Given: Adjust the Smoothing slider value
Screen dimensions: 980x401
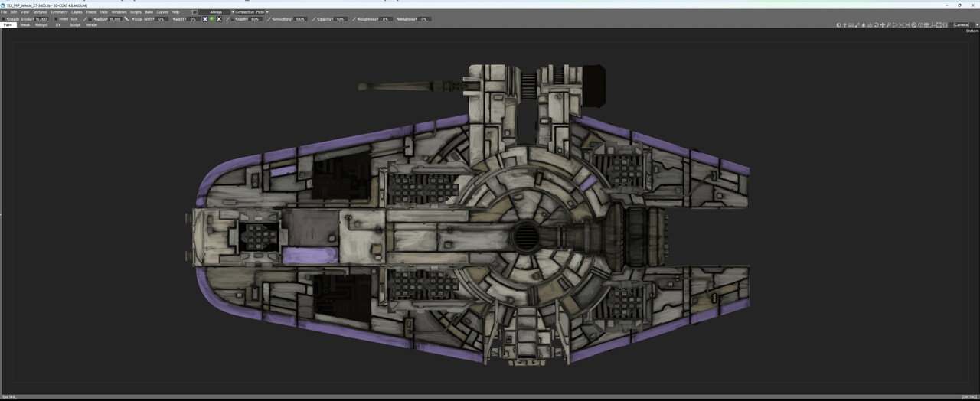Looking at the screenshot, I should click(300, 19).
